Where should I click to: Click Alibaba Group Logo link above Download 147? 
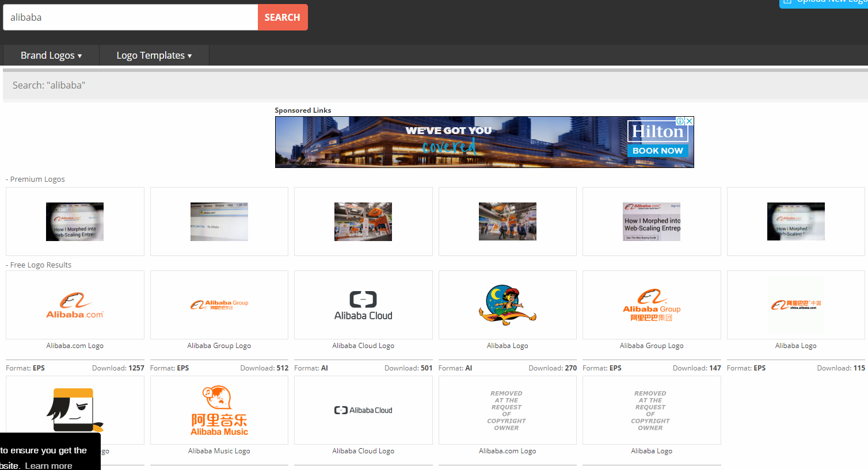tap(652, 346)
